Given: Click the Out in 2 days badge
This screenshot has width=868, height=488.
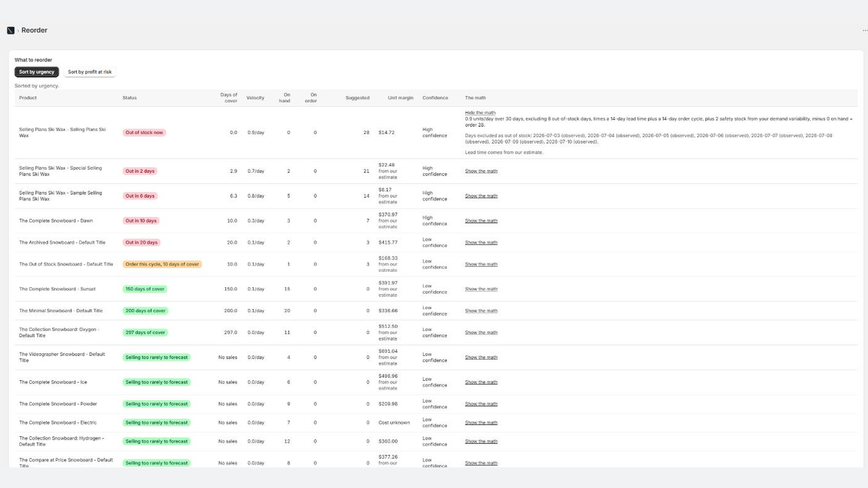Looking at the screenshot, I should coord(140,171).
